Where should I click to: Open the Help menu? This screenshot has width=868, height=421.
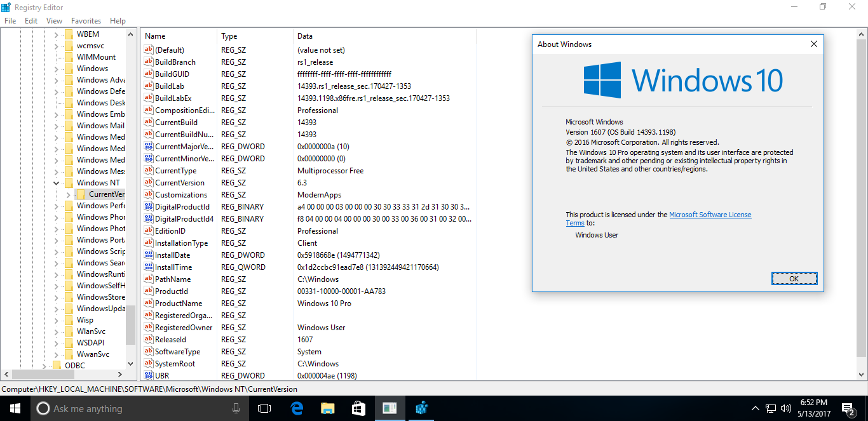pyautogui.click(x=118, y=21)
